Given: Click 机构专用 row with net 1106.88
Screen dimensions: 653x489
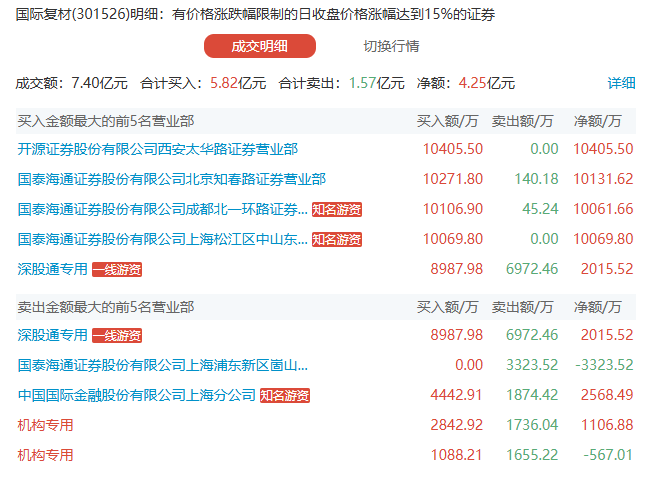Looking at the screenshot, I should [45, 425].
